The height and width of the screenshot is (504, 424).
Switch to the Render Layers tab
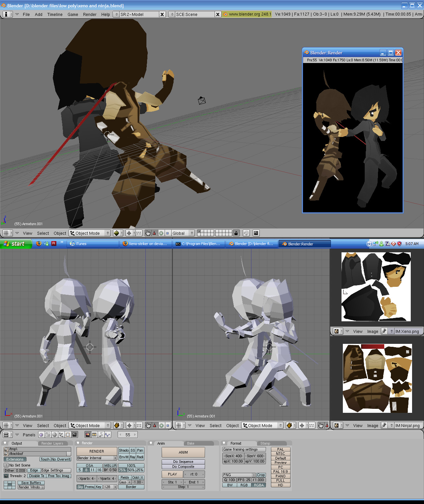52,443
